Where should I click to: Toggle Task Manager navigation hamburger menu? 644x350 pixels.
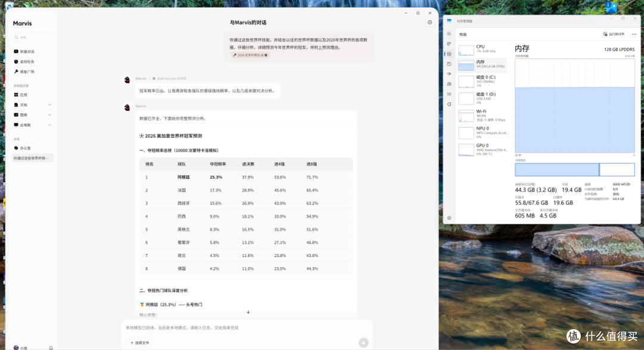449,33
